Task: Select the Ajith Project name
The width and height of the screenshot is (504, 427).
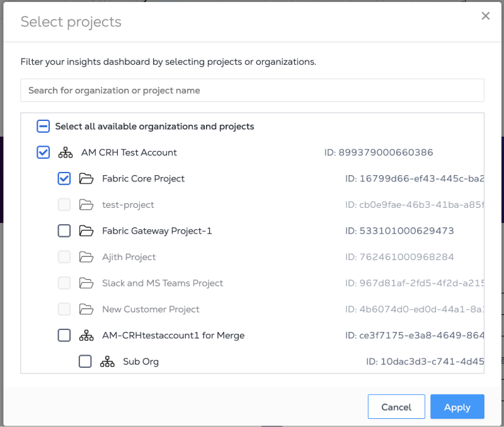Action: pyautogui.click(x=129, y=257)
